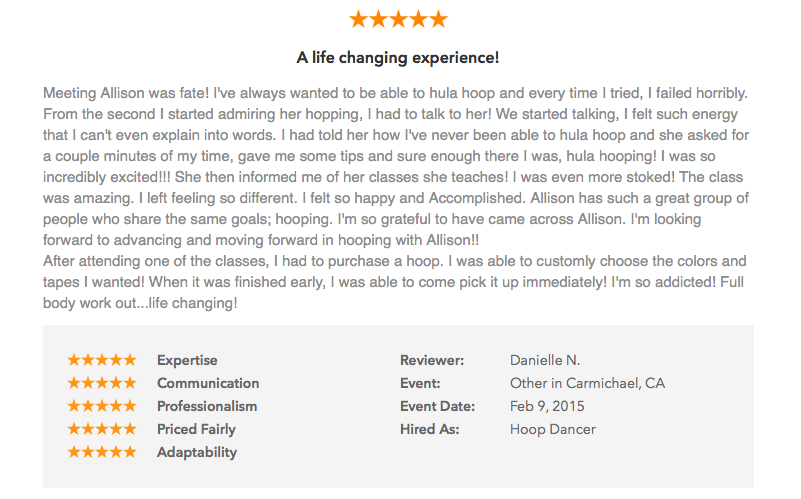Click the event date Feb 9, 2015
Viewport: 801px width, 499px height.
click(x=547, y=406)
